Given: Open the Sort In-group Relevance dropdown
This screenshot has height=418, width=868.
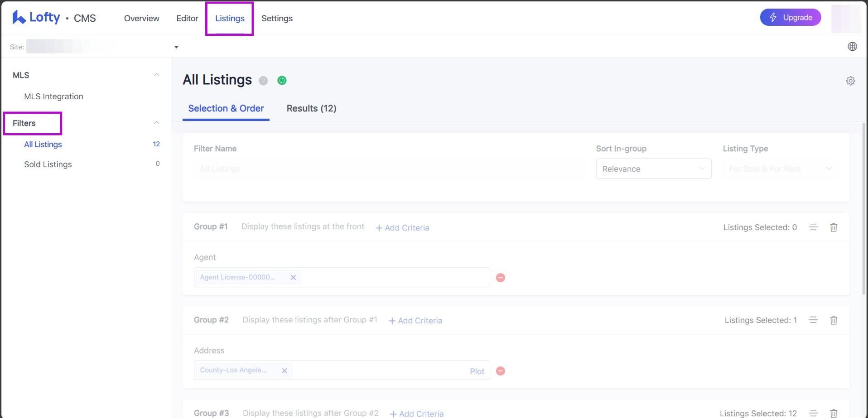Looking at the screenshot, I should [653, 169].
